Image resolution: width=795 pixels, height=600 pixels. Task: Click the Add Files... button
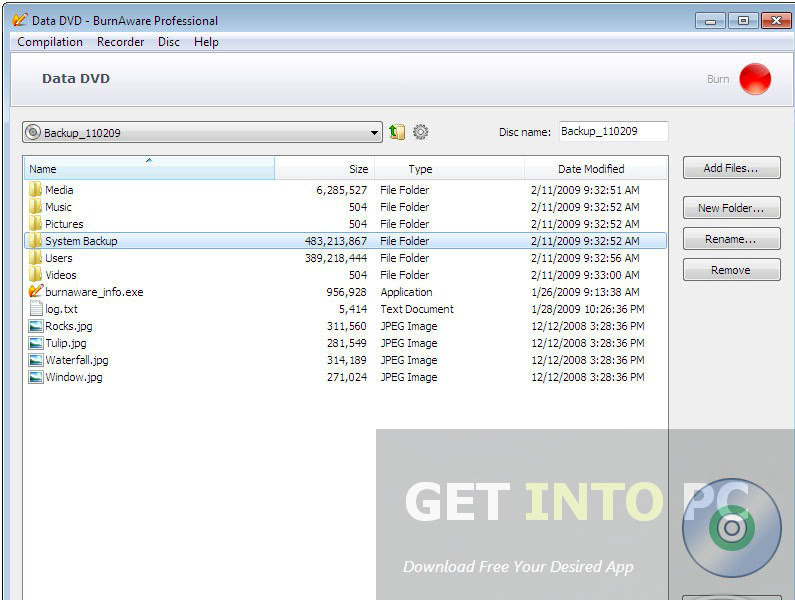click(731, 168)
